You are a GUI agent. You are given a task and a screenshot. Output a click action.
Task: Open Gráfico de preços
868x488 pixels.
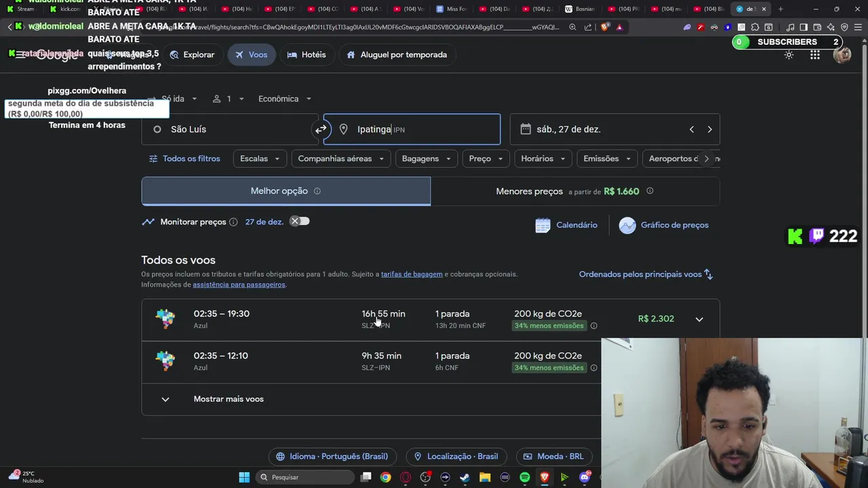click(665, 225)
